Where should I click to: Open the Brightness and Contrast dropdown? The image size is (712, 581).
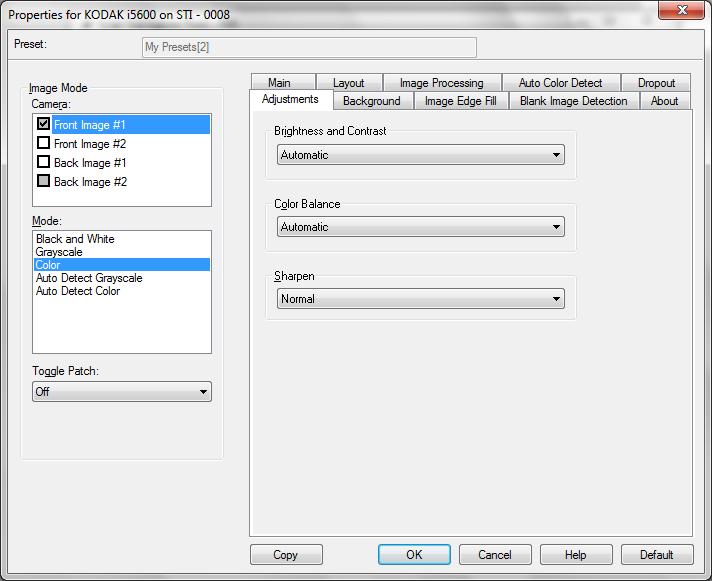tap(420, 155)
